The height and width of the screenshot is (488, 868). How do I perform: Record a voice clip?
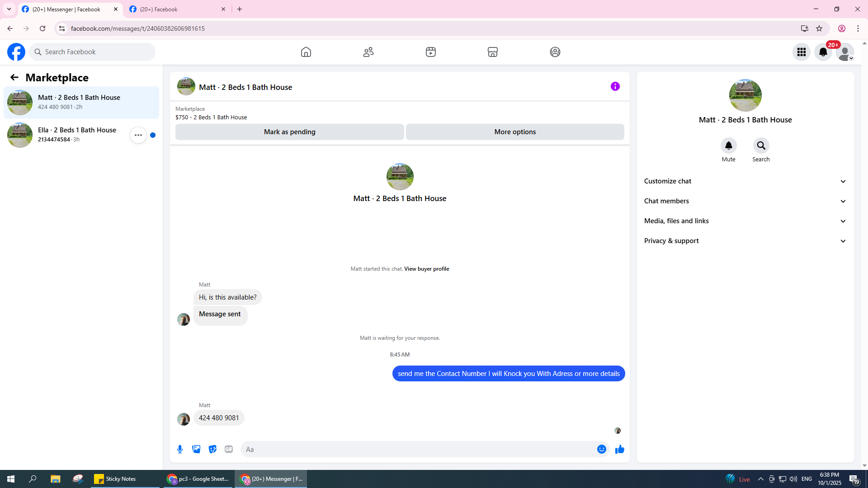(180, 449)
